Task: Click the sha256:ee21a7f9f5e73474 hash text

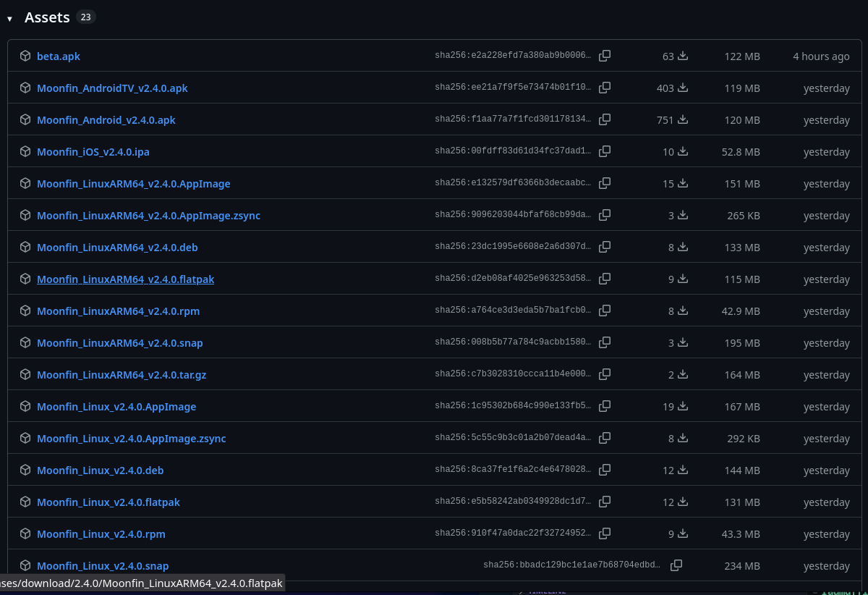Action: tap(513, 88)
